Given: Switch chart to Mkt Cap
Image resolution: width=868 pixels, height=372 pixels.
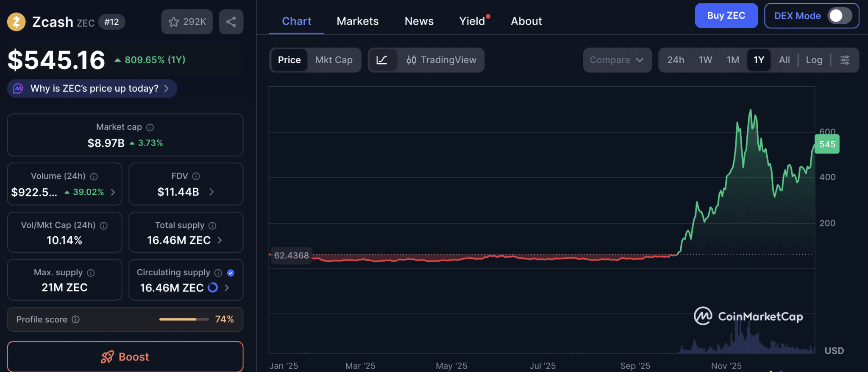Looking at the screenshot, I should point(334,60).
